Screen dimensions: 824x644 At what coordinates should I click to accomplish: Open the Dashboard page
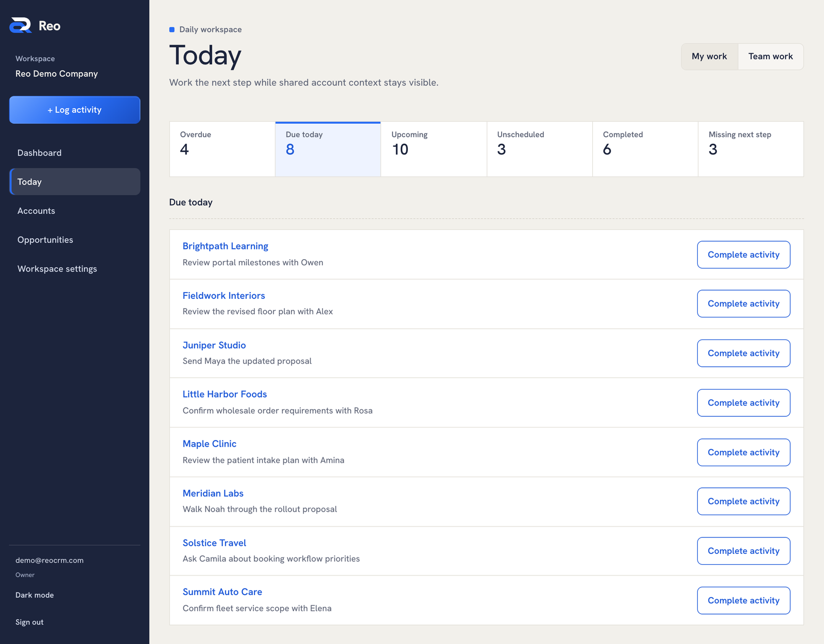coord(75,153)
